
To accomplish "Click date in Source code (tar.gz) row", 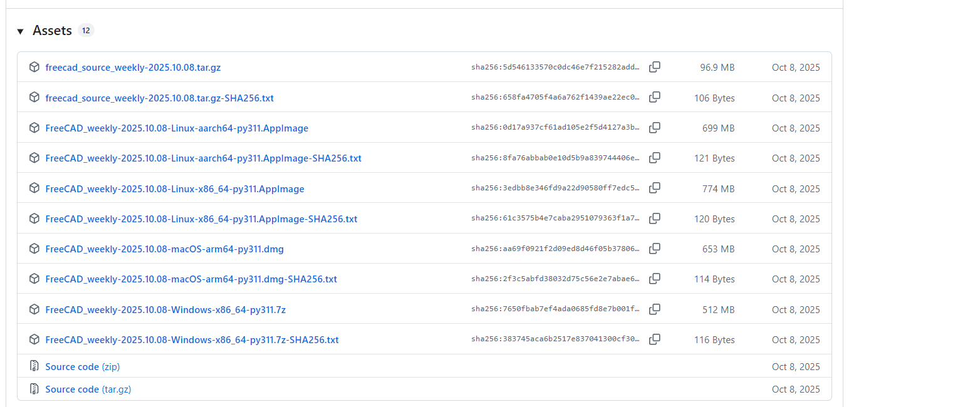I will [x=796, y=389].
